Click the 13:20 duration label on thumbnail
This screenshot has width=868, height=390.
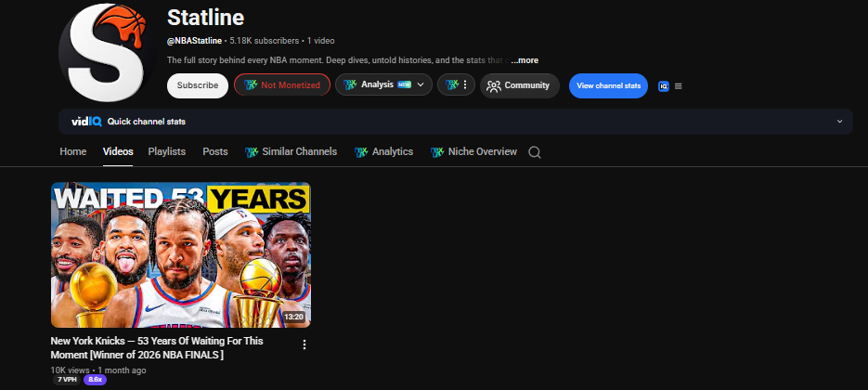click(x=294, y=317)
